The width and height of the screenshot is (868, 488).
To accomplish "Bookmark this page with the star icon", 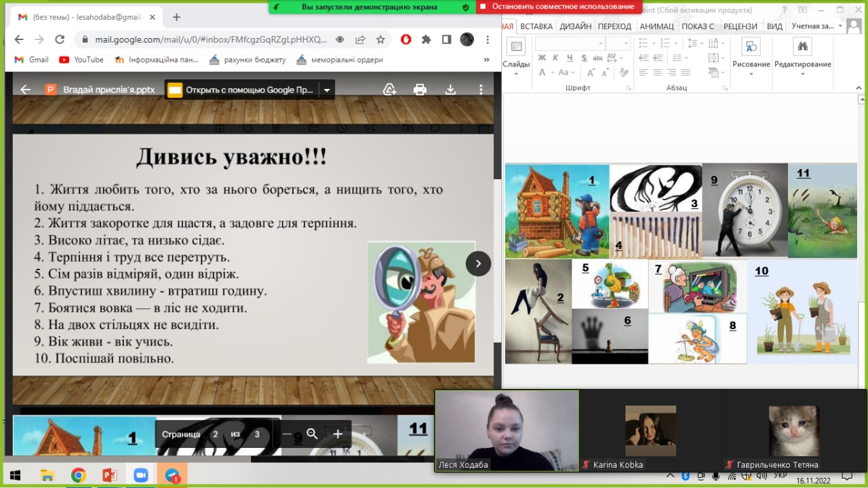I will click(380, 39).
